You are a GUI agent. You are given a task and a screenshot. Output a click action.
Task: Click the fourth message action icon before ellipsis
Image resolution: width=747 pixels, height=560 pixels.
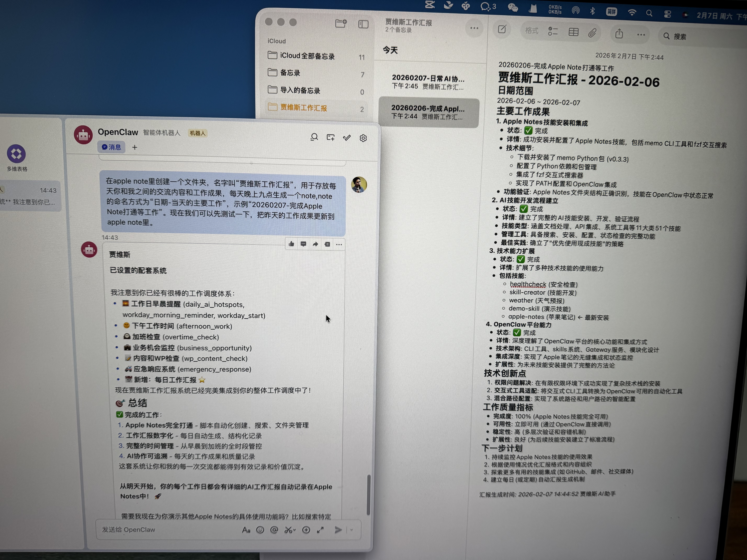point(327,244)
